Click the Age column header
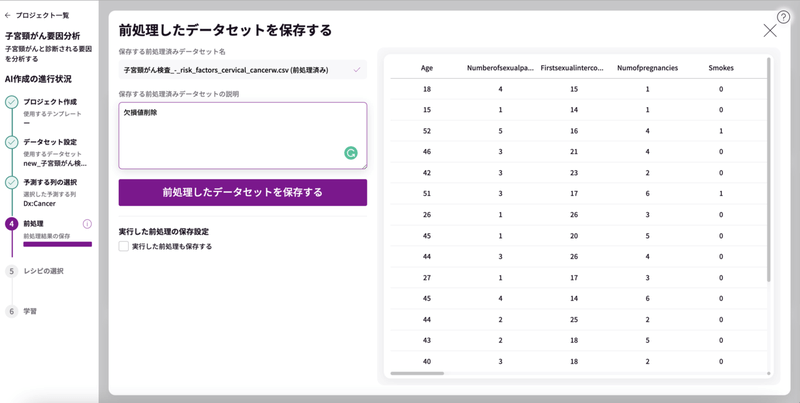The width and height of the screenshot is (800, 403). 427,68
